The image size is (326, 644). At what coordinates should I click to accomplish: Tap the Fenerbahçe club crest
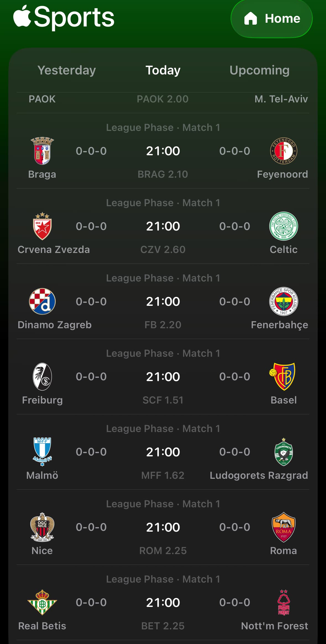tap(283, 301)
